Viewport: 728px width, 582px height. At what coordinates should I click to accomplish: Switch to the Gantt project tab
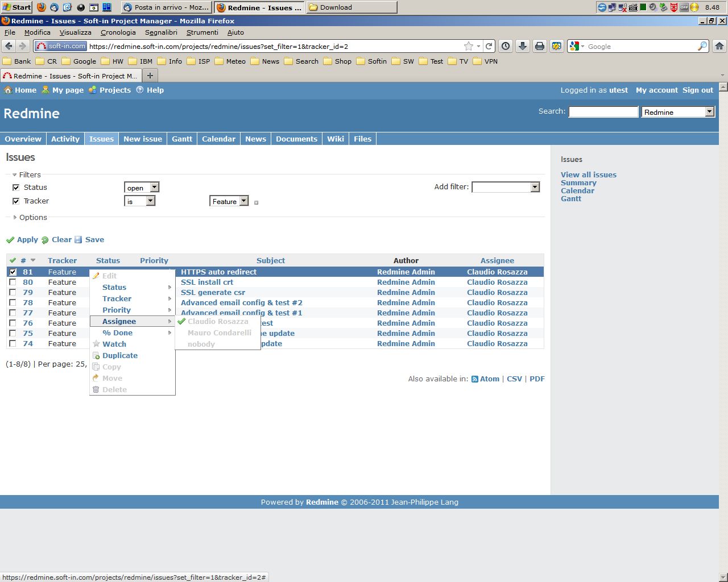(x=182, y=139)
